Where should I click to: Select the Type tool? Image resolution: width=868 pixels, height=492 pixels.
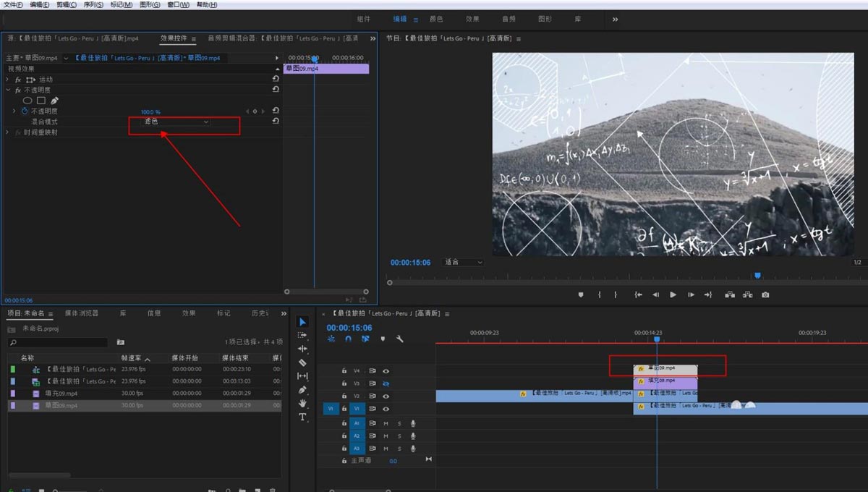point(302,417)
